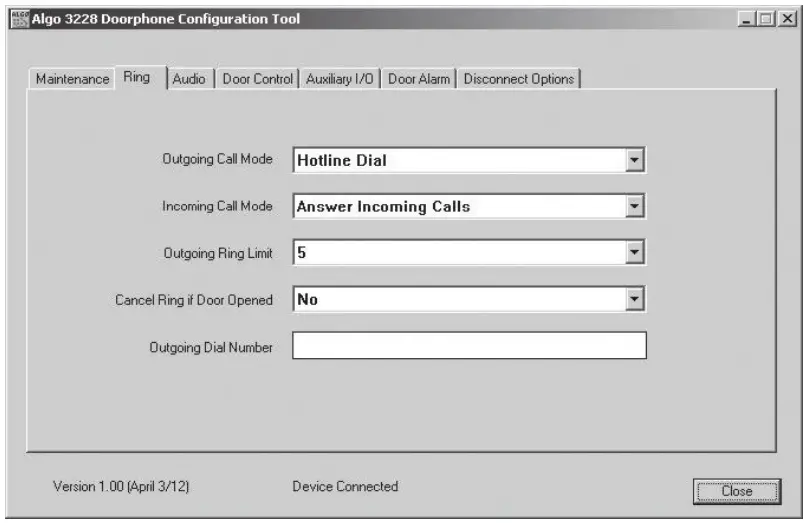Image resolution: width=809 pixels, height=523 pixels.
Task: Click the 'Outgoing Call Mode' label
Action: tap(217, 159)
